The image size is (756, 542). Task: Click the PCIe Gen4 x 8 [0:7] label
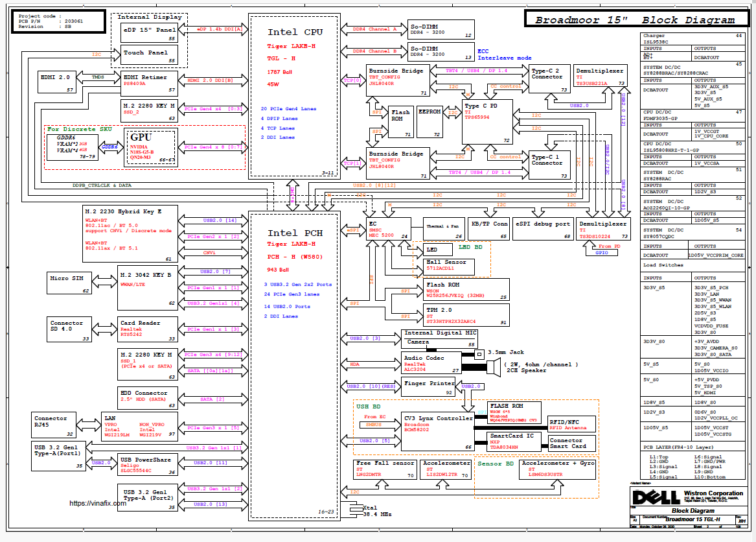tap(213, 147)
